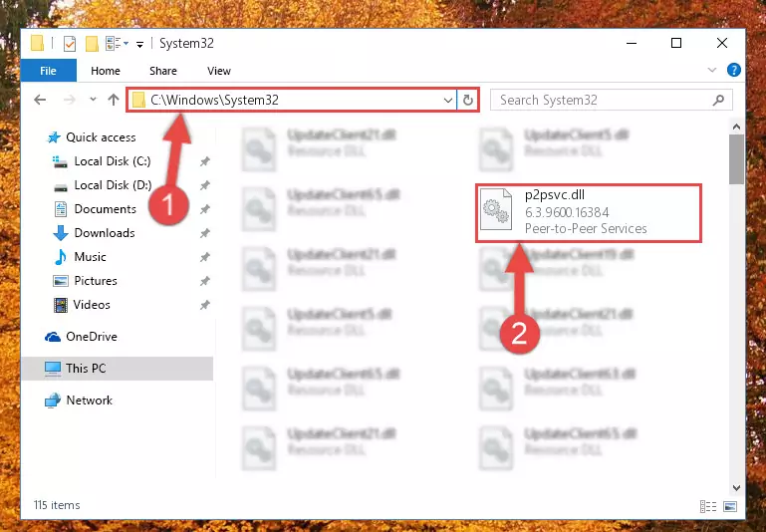Click the 115 items status text
The image size is (766, 532).
click(x=57, y=505)
